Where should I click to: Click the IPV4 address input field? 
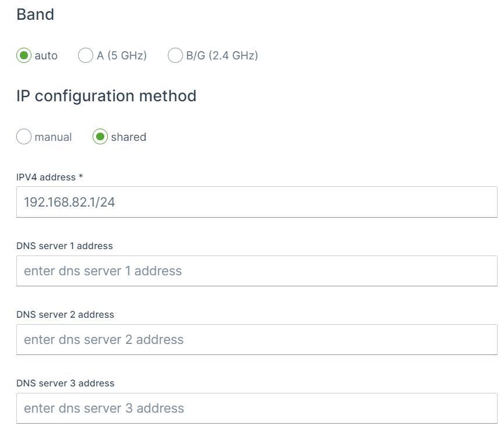pyautogui.click(x=256, y=203)
